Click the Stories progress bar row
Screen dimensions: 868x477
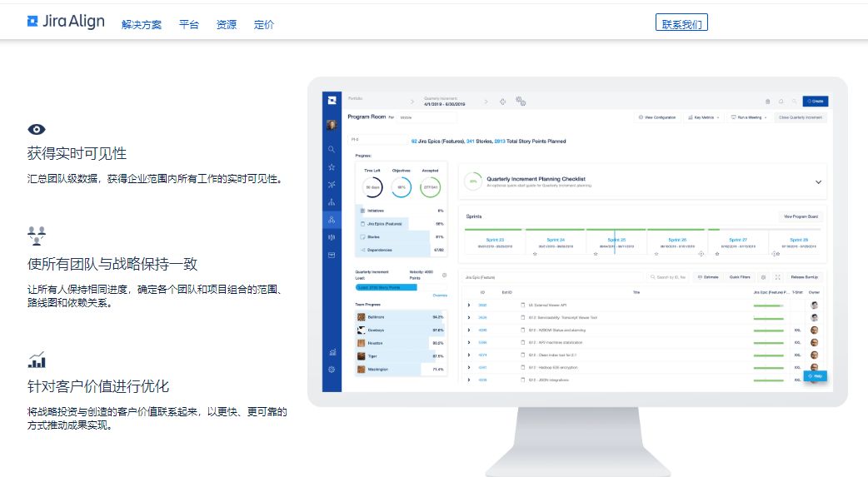(x=401, y=237)
